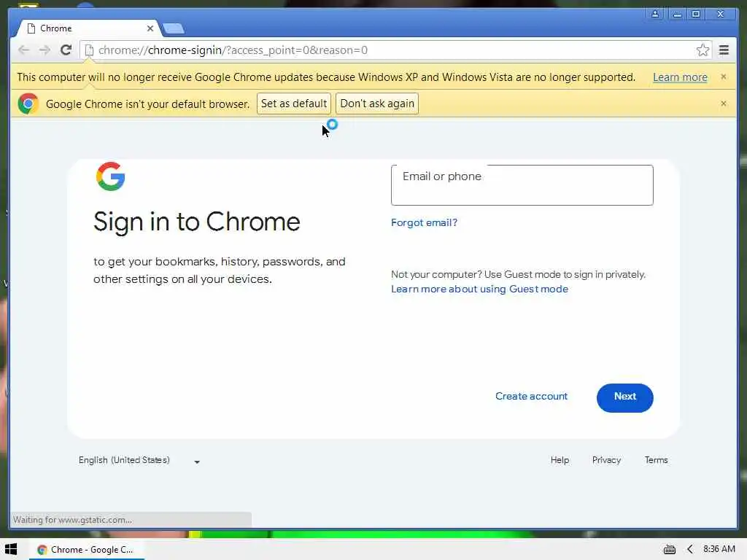
Task: Go back with the back arrow
Action: [x=23, y=50]
